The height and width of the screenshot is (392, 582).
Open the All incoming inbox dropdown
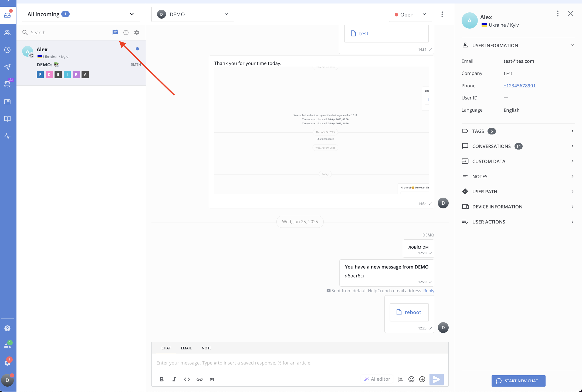[x=81, y=14]
